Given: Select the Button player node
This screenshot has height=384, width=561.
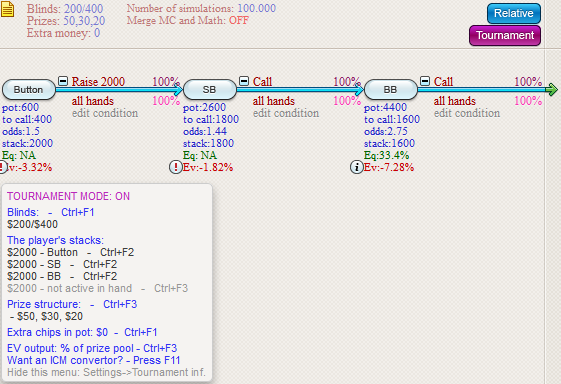Looking at the screenshot, I should [29, 89].
